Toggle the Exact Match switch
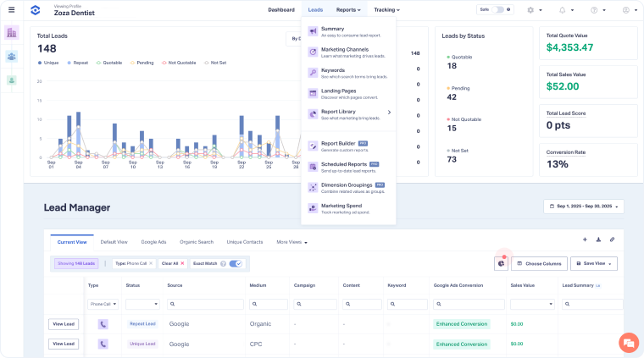Screen dimensions: 644x358 point(236,263)
